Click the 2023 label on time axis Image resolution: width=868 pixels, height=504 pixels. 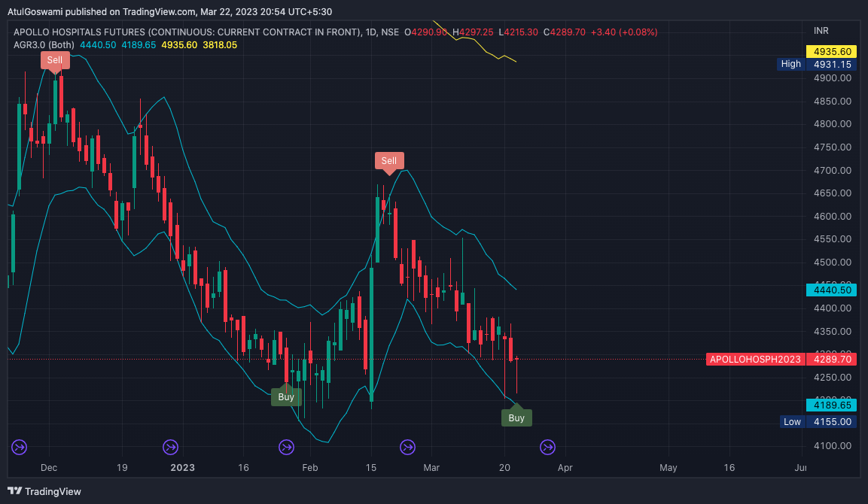(x=183, y=467)
